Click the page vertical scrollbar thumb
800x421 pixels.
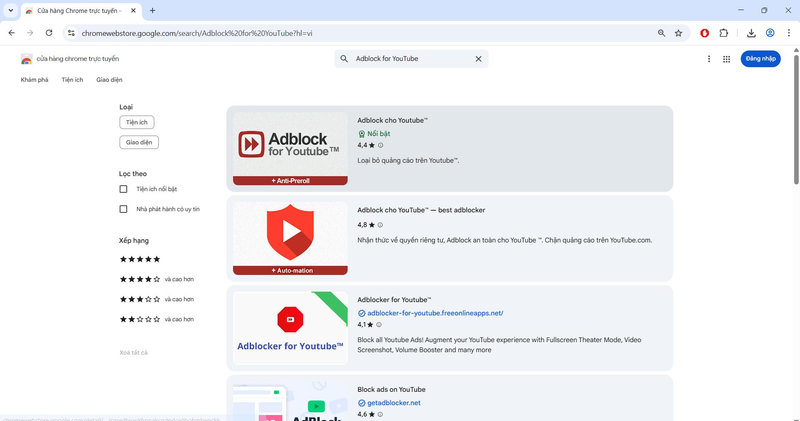pyautogui.click(x=796, y=118)
